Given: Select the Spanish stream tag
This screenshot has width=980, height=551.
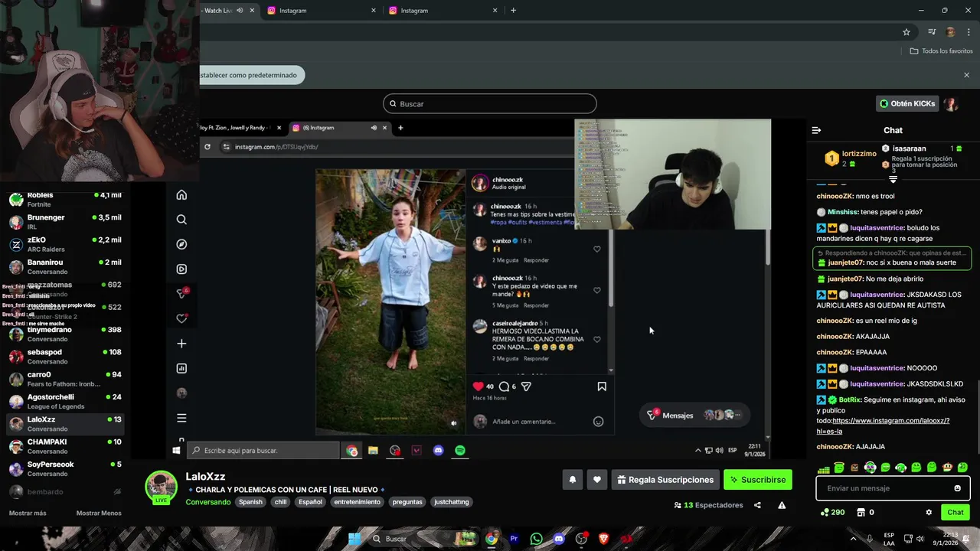Looking at the screenshot, I should 250,502.
